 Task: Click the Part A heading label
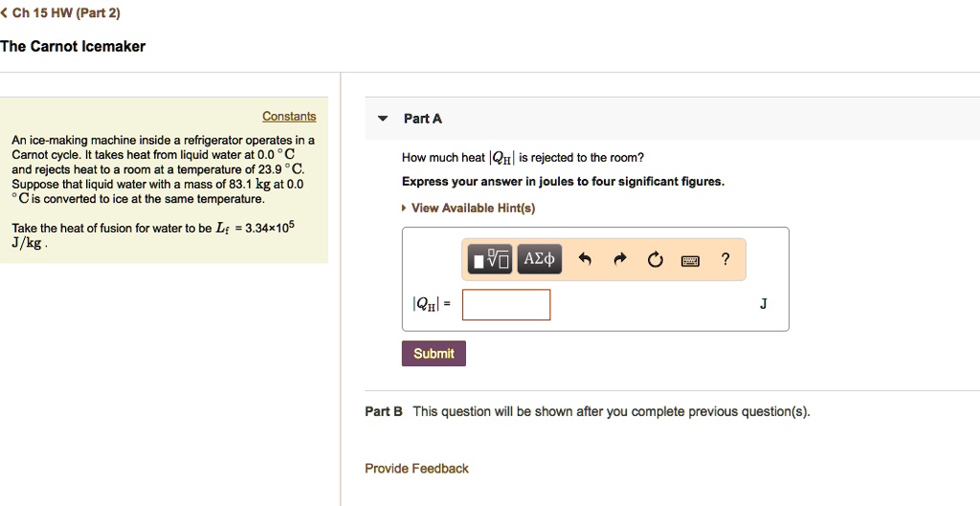coord(423,119)
